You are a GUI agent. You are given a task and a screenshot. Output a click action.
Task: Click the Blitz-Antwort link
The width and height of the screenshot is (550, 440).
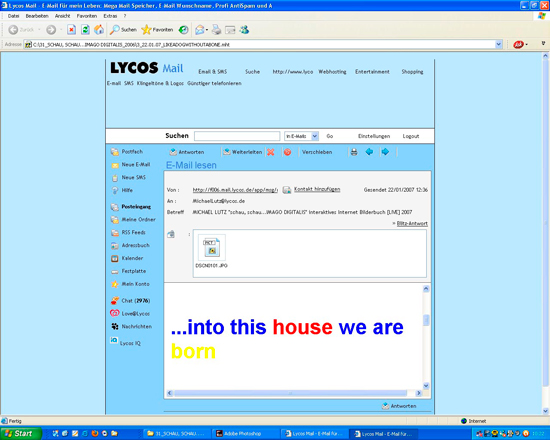click(x=412, y=224)
